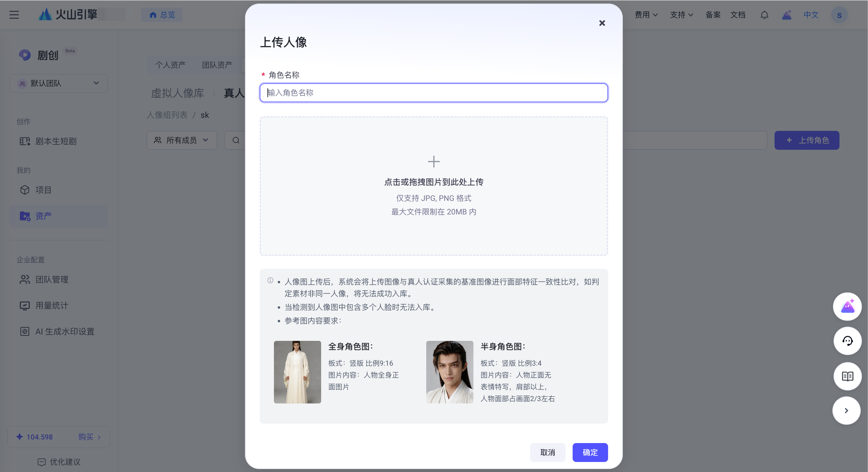Click the 取消 button
This screenshot has width=868, height=472.
pos(547,452)
